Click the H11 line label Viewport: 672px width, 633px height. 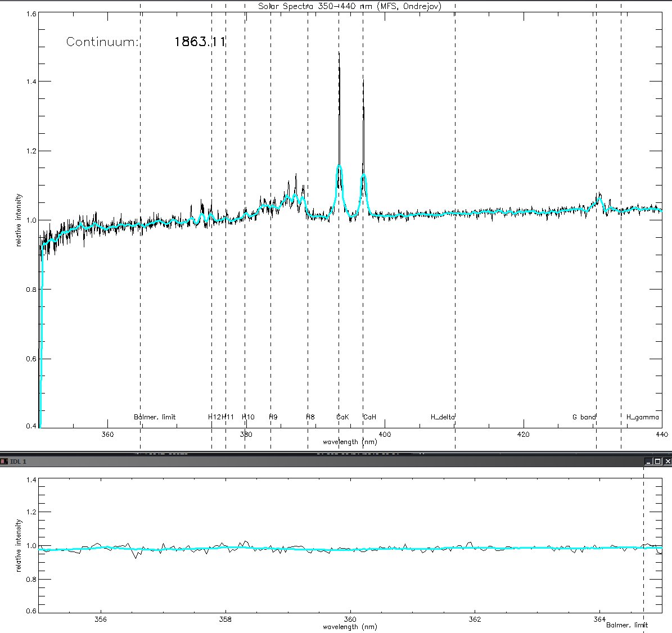[228, 417]
